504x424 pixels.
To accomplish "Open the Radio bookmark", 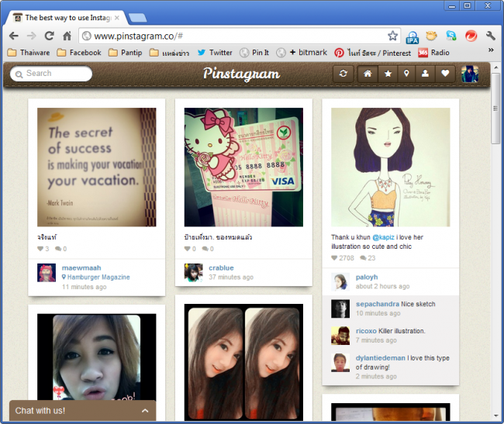I will [x=433, y=53].
